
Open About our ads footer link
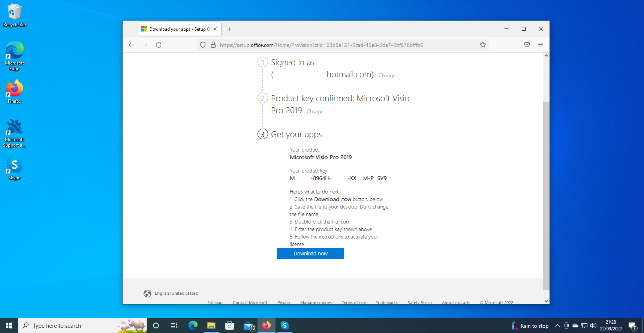point(456,302)
